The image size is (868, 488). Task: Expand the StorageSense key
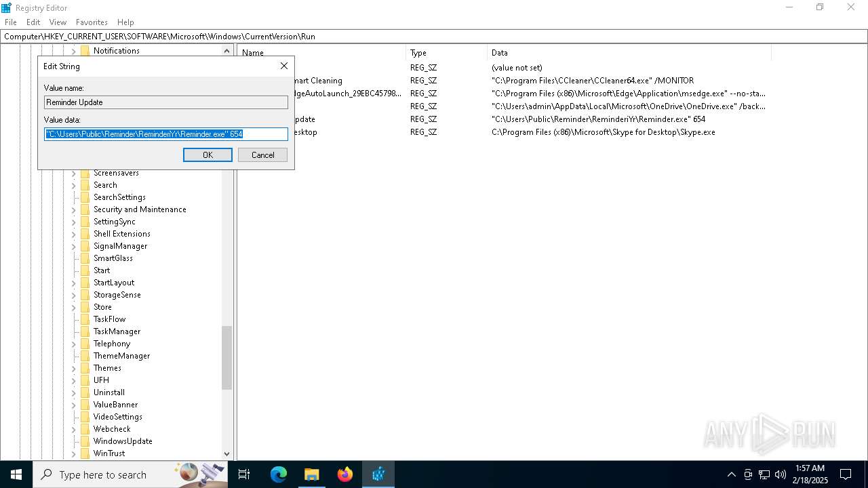74,295
